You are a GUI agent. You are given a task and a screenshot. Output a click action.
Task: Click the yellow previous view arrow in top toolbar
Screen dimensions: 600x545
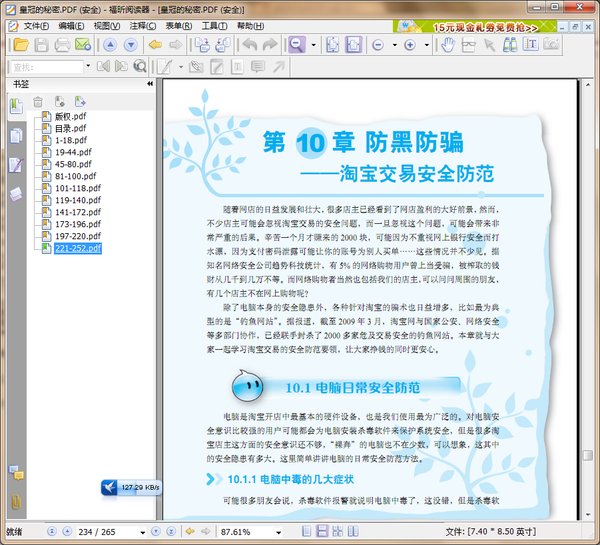155,45
